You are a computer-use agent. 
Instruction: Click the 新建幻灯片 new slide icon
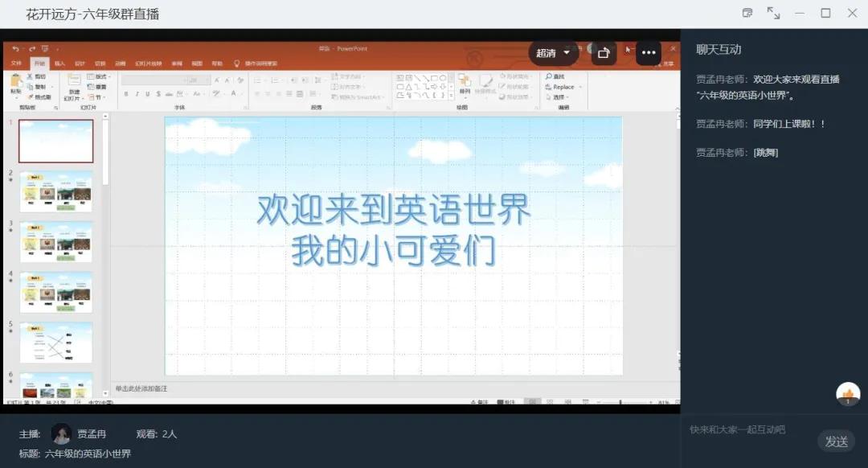(x=74, y=81)
